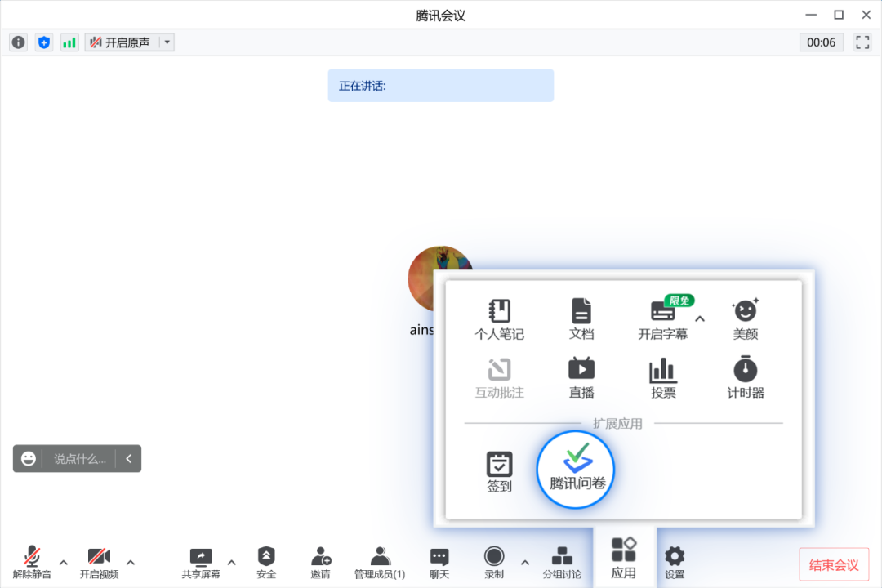Screen dimensions: 882x588
Task: Close the 应用 apps panel
Action: 624,558
